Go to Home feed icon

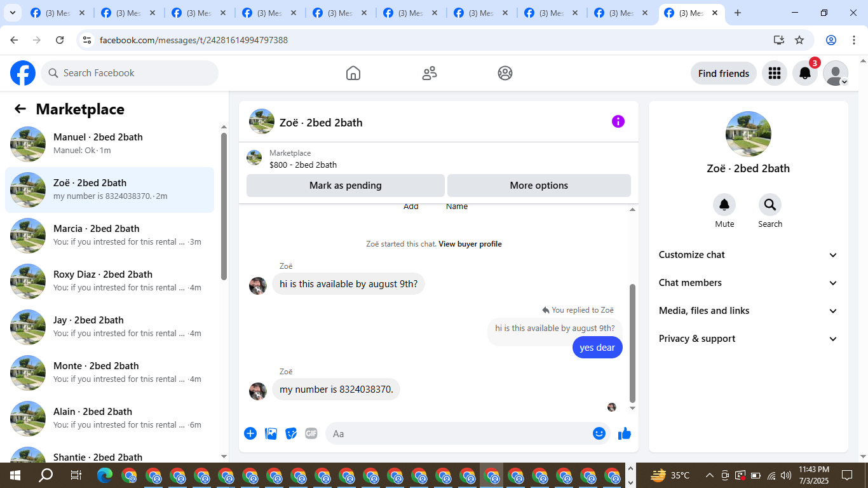pyautogui.click(x=353, y=73)
